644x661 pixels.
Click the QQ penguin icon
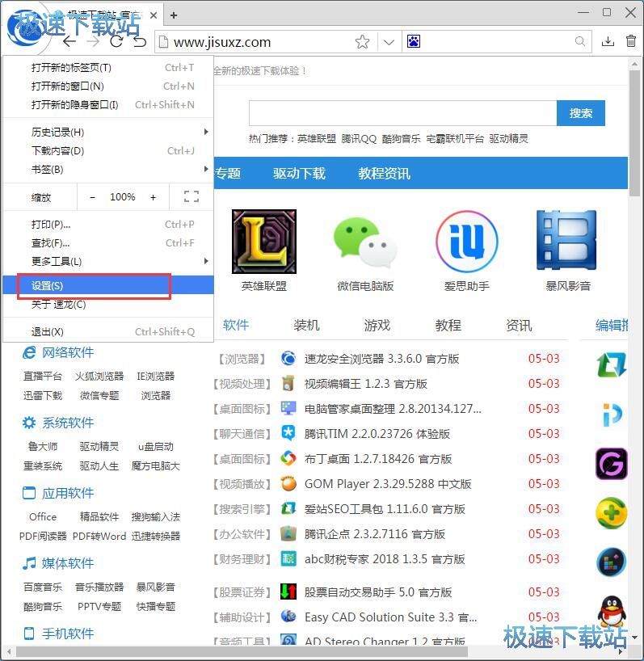[x=612, y=611]
